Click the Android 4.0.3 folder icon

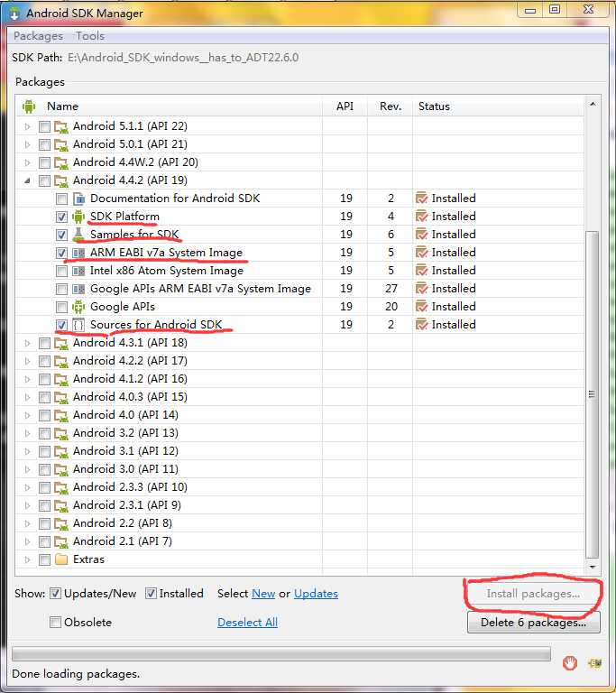pos(61,397)
